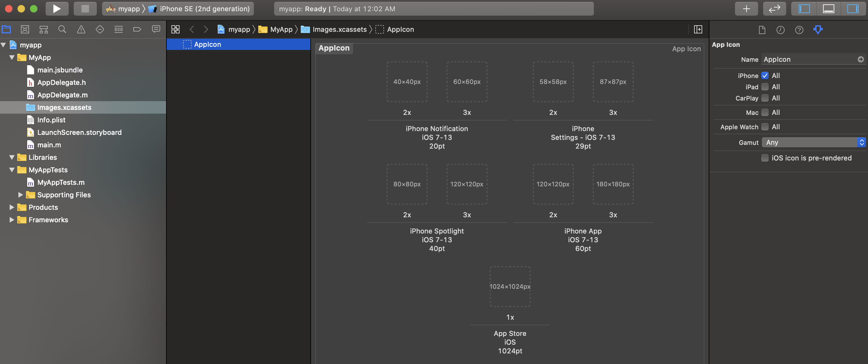Click the Library plus button
The height and width of the screenshot is (364, 868).
click(746, 9)
